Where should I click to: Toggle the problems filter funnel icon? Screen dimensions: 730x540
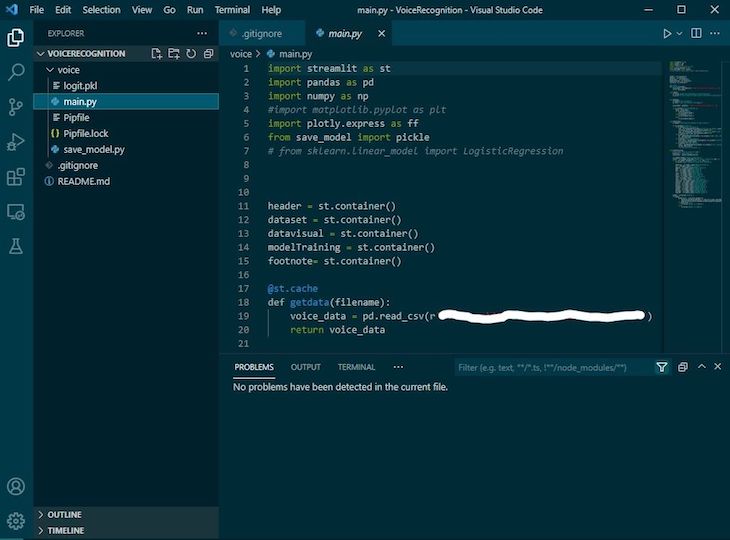tap(662, 367)
